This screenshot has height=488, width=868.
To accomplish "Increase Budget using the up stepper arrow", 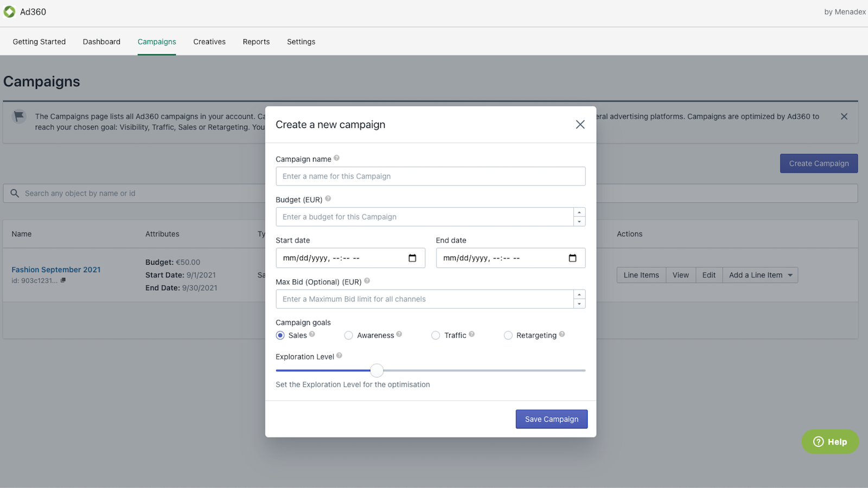I will tap(579, 213).
